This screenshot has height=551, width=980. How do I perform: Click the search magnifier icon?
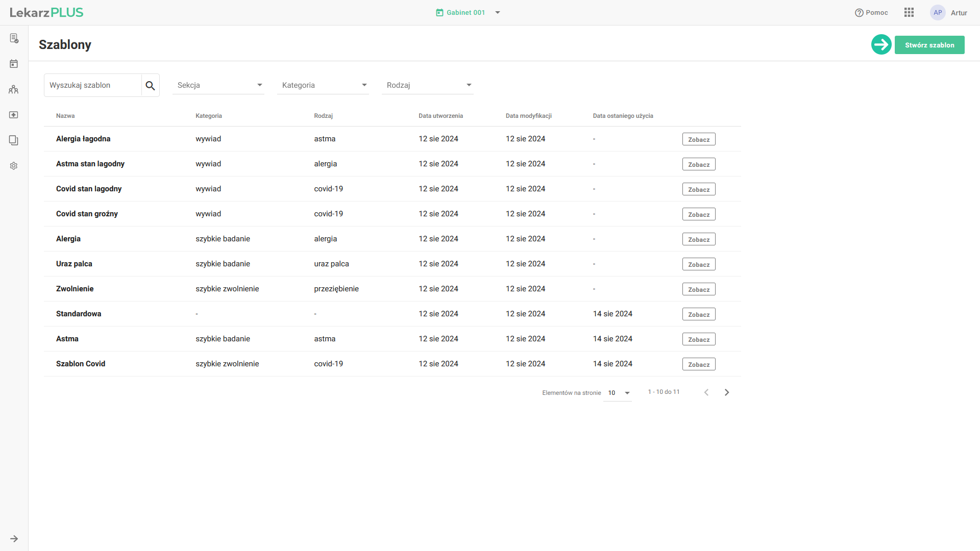coord(150,86)
